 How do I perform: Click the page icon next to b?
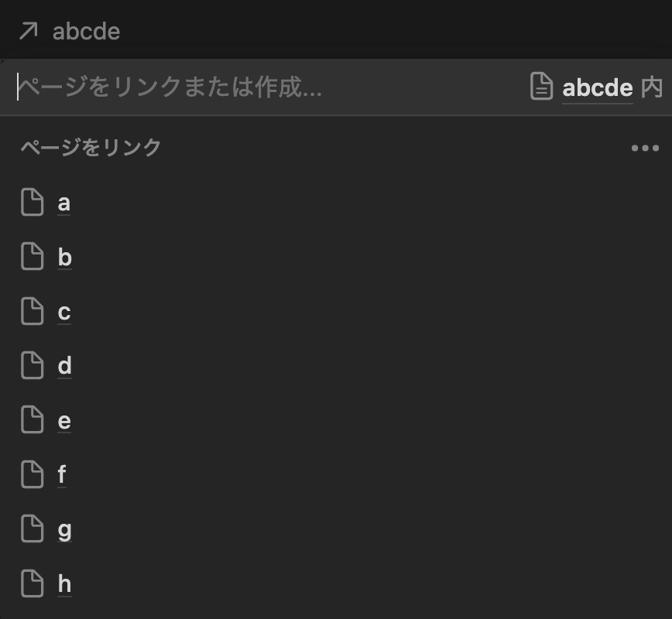pos(33,256)
